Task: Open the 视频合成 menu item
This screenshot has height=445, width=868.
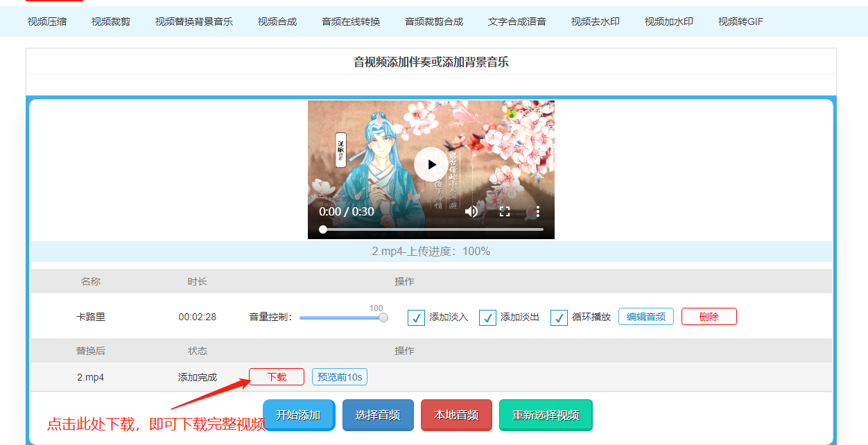Action: 277,21
